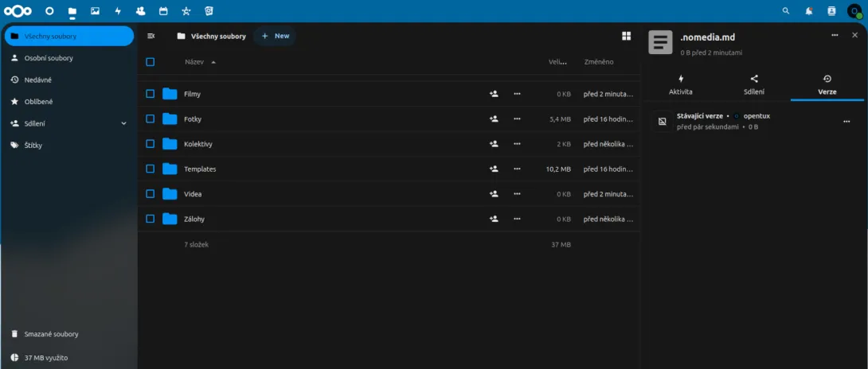
Task: Click the New button
Action: pos(275,36)
